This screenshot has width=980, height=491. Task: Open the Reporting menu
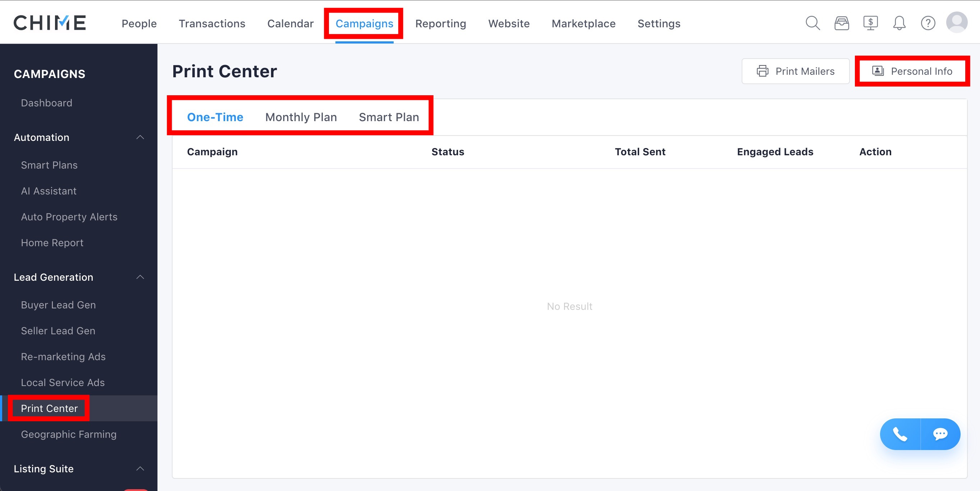(440, 24)
